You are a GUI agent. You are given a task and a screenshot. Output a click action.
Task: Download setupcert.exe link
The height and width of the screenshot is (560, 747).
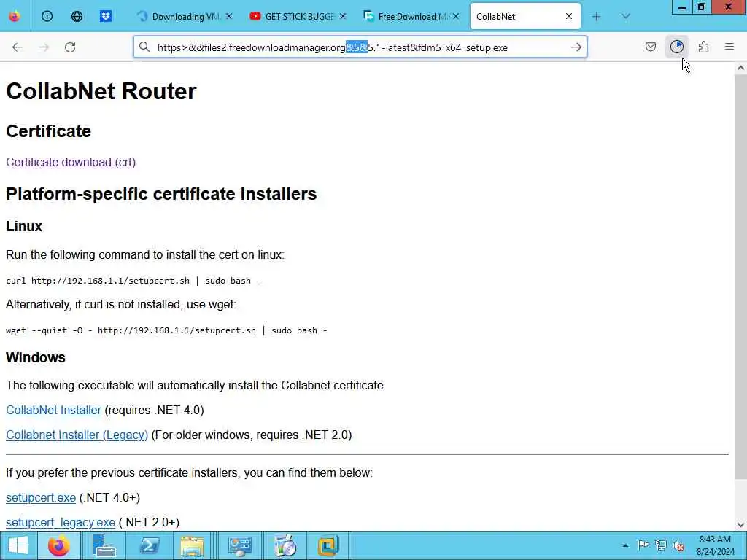[x=41, y=497]
